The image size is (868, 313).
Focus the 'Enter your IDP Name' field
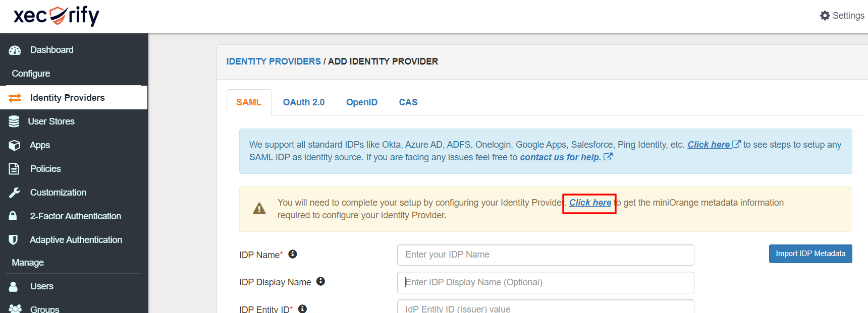point(545,255)
